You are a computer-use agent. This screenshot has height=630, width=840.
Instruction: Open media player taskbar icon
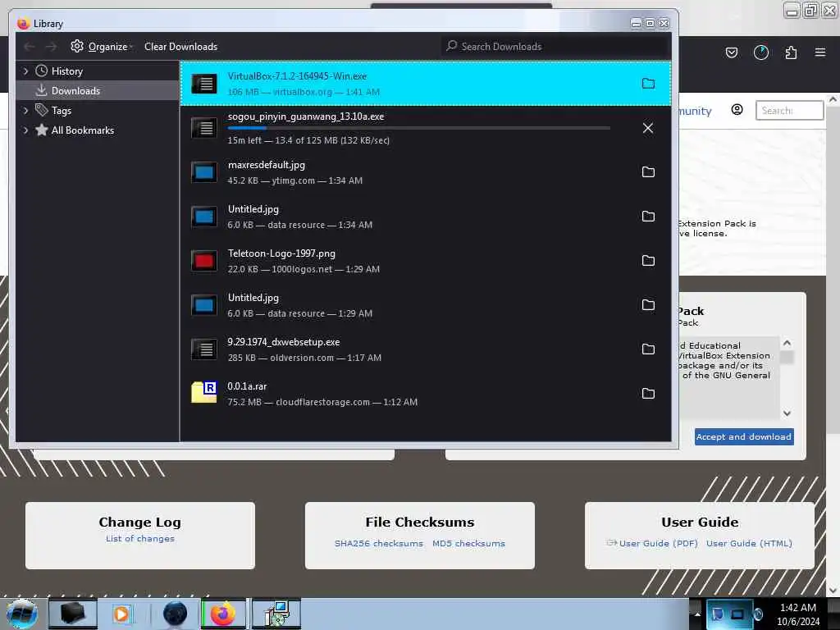point(121,614)
